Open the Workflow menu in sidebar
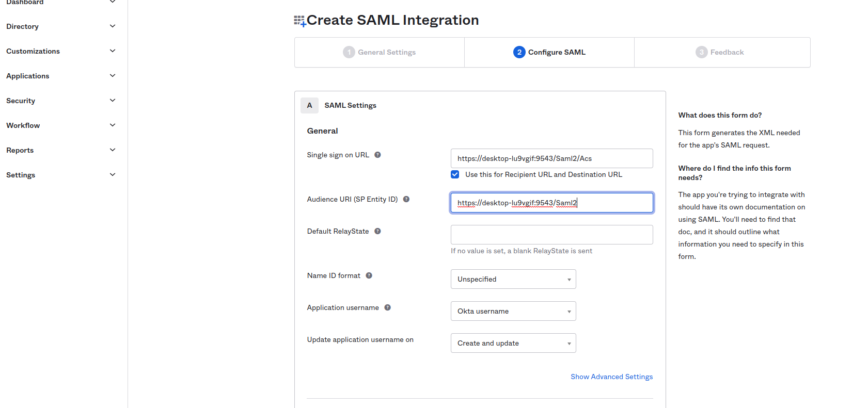The height and width of the screenshot is (408, 868). pos(23,125)
